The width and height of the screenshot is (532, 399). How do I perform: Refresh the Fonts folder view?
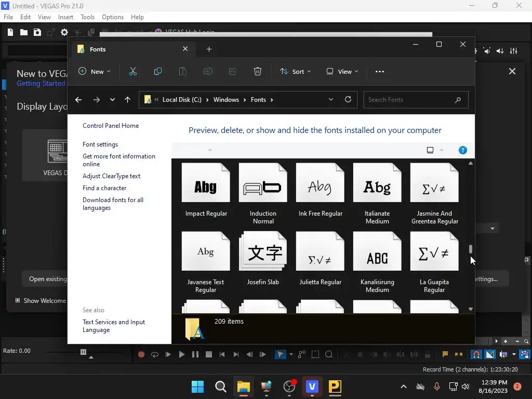[348, 99]
